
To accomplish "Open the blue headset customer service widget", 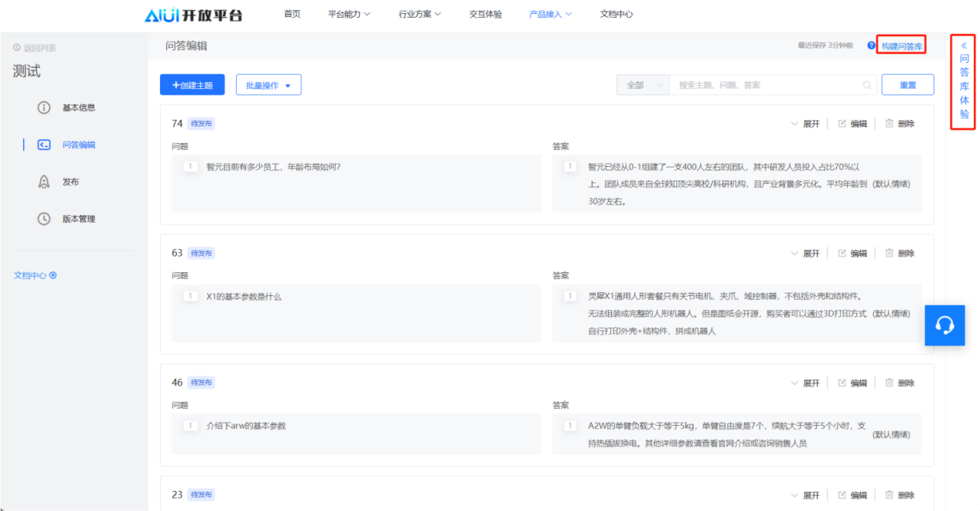I will coord(944,325).
